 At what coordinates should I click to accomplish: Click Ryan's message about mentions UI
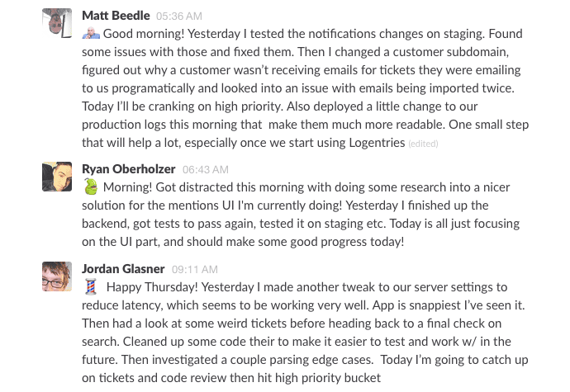pyautogui.click(x=301, y=215)
